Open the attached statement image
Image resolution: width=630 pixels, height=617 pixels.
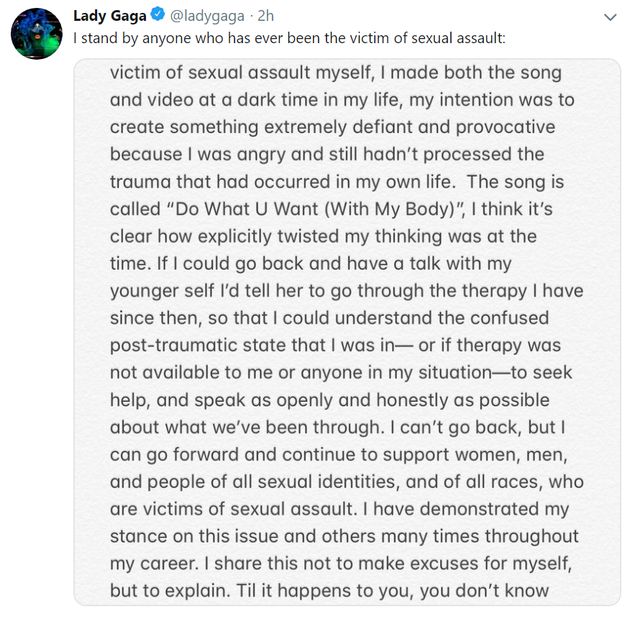[347, 332]
